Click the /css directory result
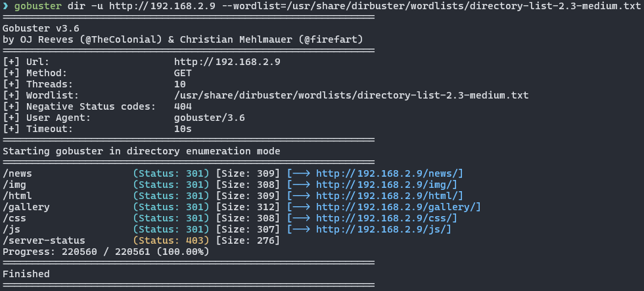Screen dimensions: 644x291 point(14,218)
